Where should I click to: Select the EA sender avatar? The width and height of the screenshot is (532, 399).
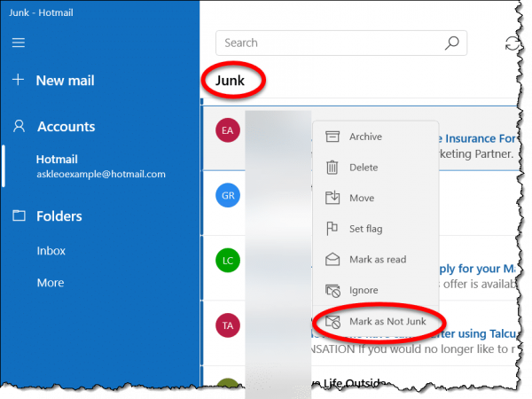(228, 130)
